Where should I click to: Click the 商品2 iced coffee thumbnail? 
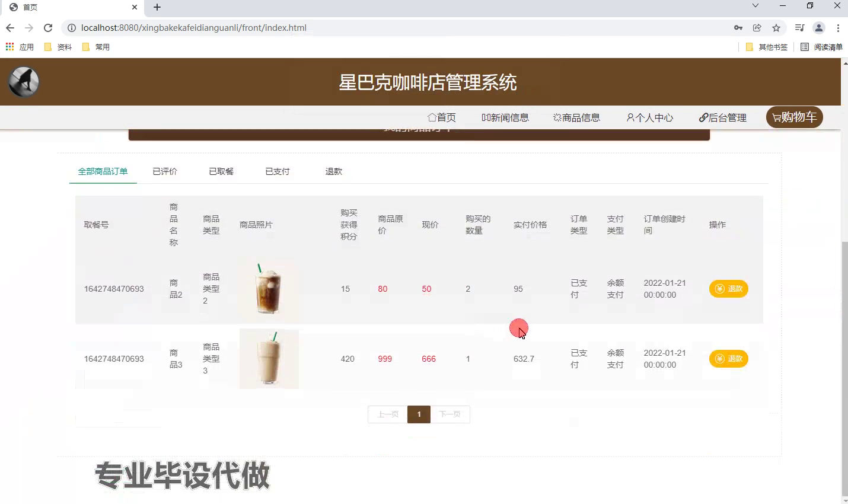pyautogui.click(x=269, y=289)
